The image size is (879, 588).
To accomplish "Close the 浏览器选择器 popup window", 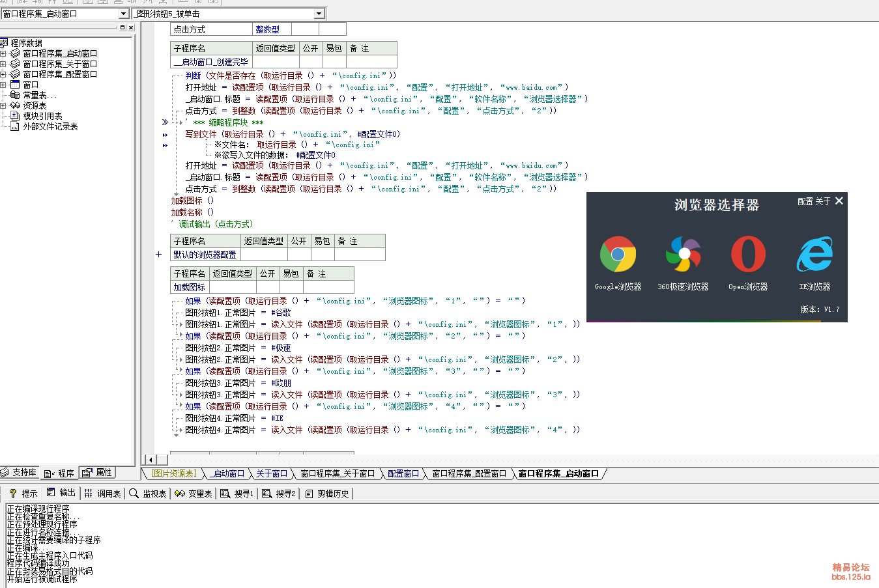I will point(839,201).
